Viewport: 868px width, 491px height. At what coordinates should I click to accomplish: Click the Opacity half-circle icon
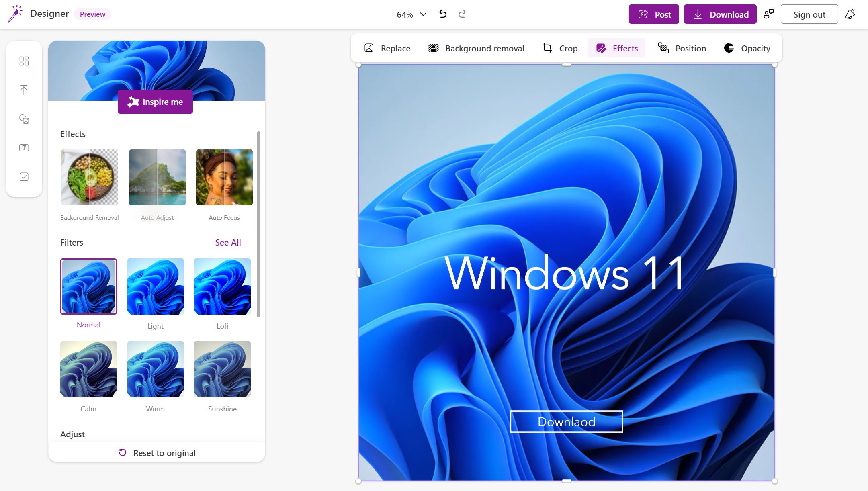click(729, 48)
